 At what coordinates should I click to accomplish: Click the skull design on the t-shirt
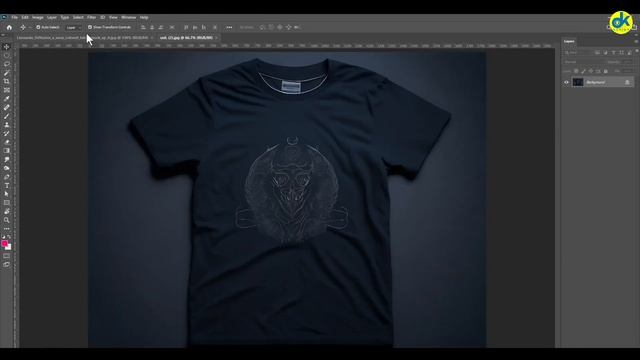pyautogui.click(x=291, y=190)
